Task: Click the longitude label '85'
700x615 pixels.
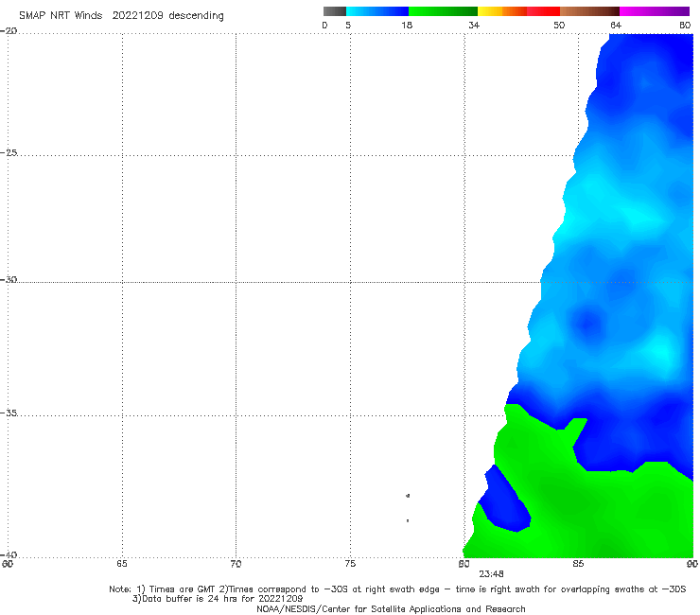Action: [578, 564]
